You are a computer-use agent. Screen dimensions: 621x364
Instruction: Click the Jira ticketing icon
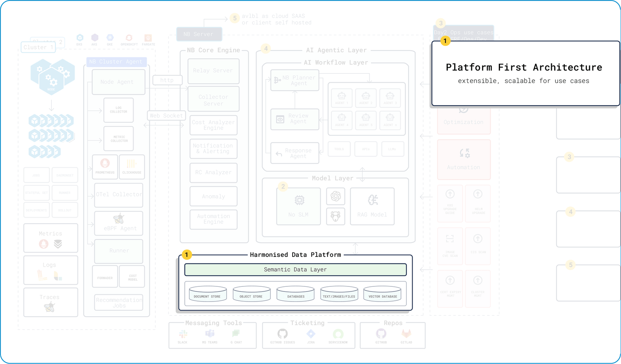click(311, 334)
